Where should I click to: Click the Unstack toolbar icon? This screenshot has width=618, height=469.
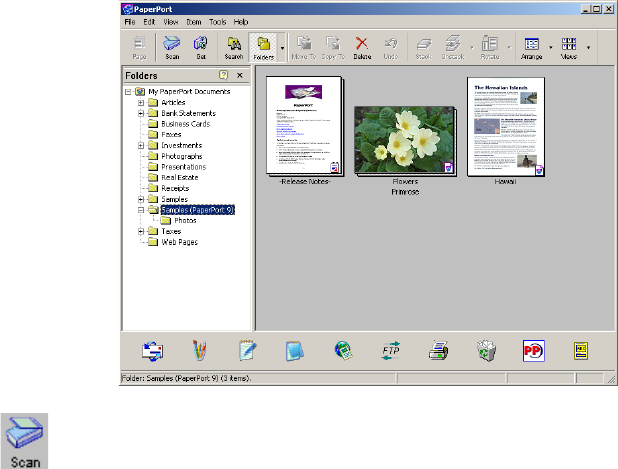coord(453,47)
